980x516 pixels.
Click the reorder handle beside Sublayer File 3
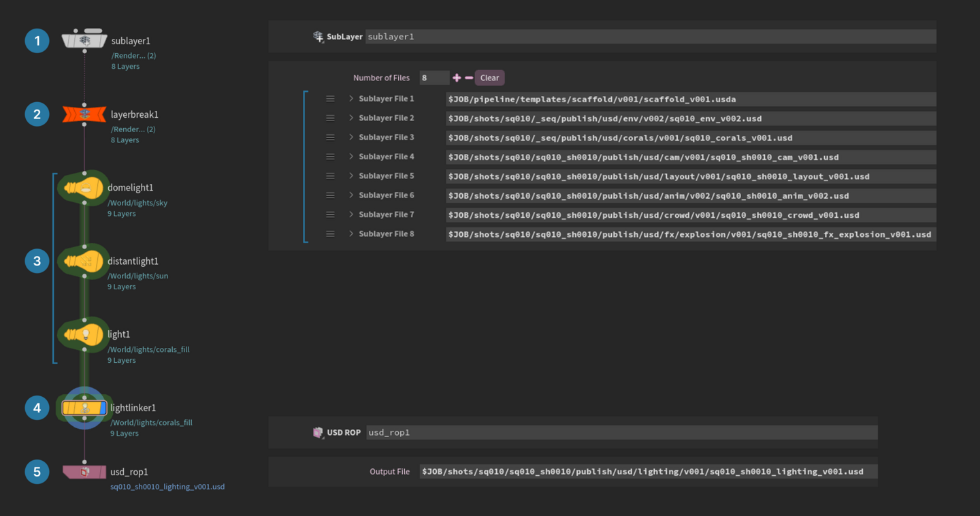[x=330, y=138]
